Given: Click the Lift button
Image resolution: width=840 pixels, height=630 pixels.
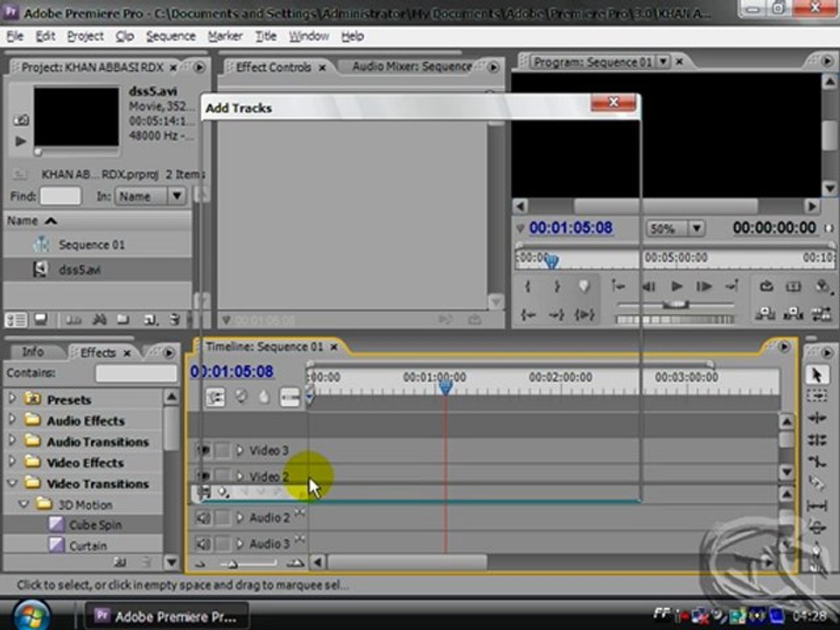Looking at the screenshot, I should pyautogui.click(x=766, y=314).
